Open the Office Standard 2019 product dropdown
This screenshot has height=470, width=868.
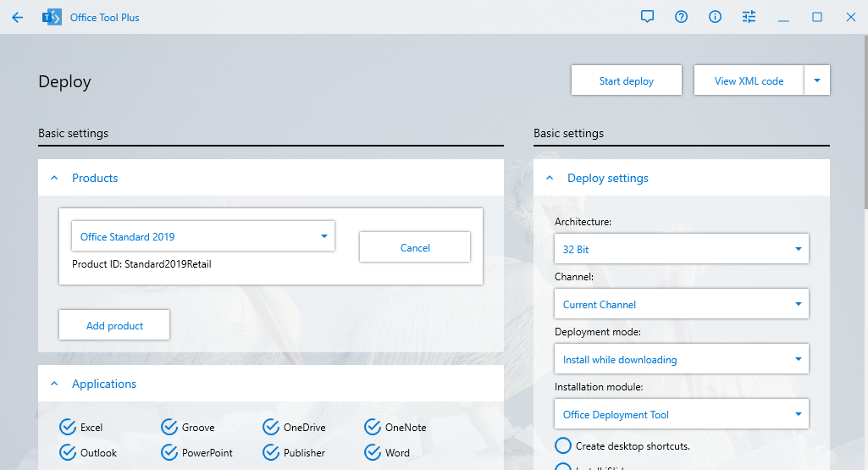coord(203,236)
